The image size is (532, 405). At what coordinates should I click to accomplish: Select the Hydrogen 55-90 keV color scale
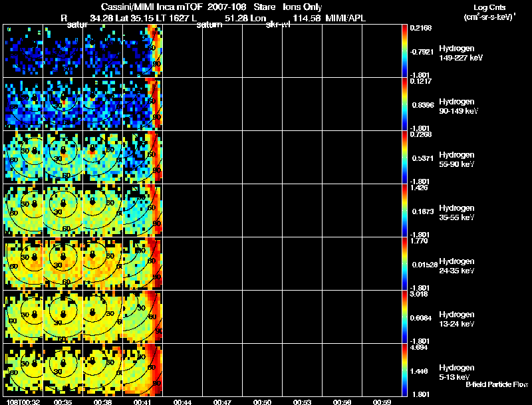406,158
